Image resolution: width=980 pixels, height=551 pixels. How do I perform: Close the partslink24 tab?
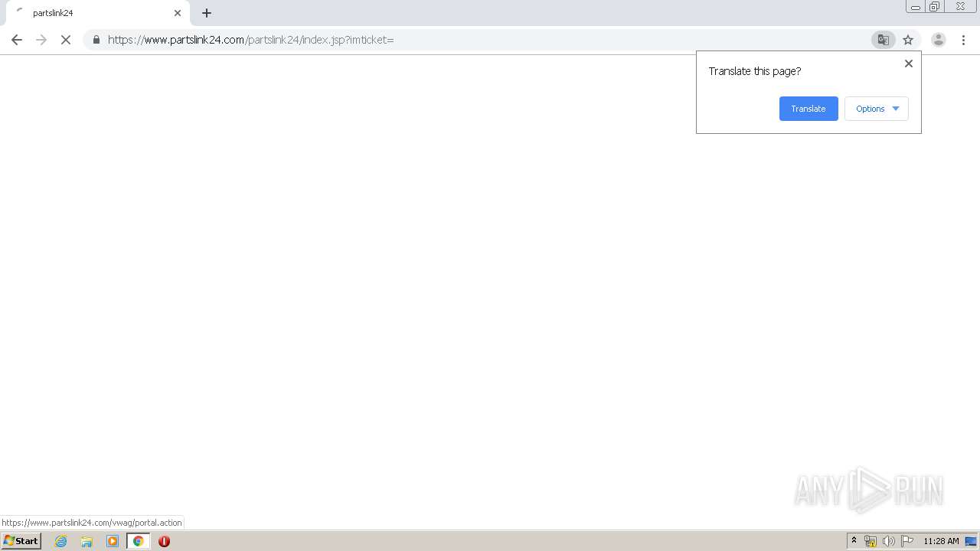178,13
